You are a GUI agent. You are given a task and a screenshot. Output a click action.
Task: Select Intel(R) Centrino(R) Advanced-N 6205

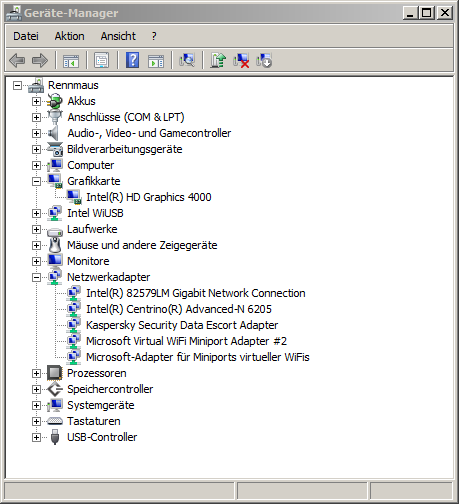[x=179, y=309]
